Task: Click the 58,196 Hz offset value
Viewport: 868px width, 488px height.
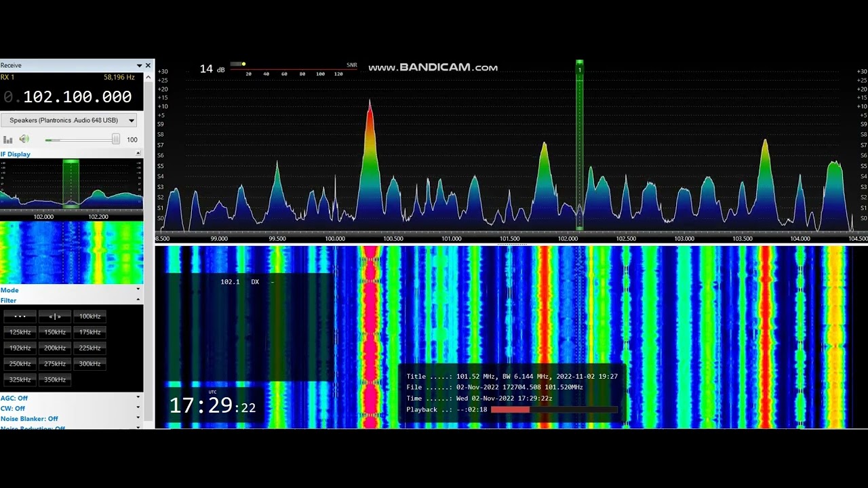Action: click(119, 77)
